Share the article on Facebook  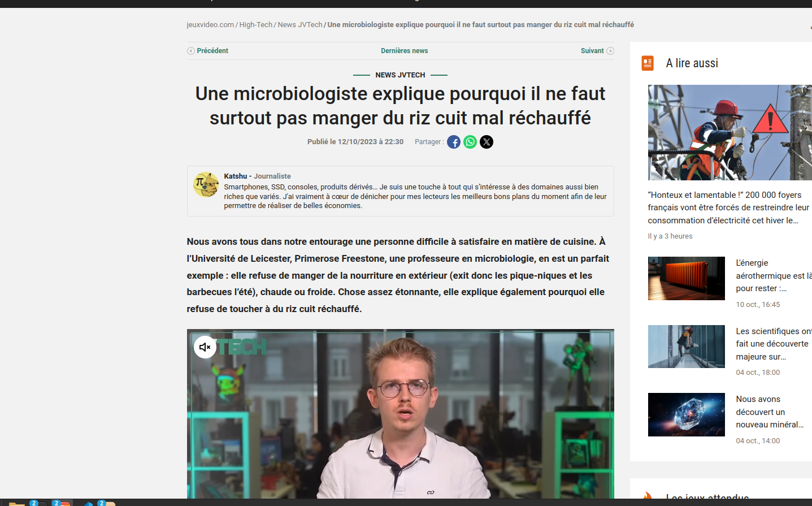pos(454,142)
